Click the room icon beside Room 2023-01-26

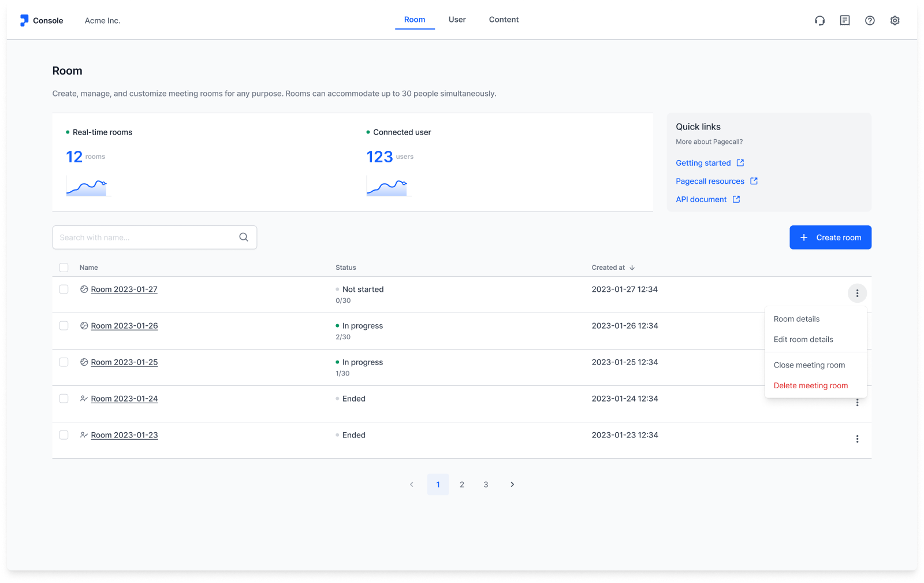84,326
